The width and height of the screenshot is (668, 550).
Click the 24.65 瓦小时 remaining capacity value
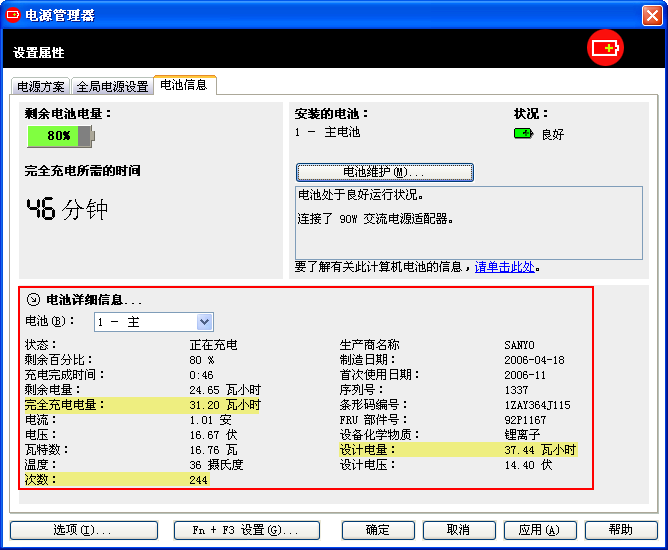pyautogui.click(x=225, y=390)
